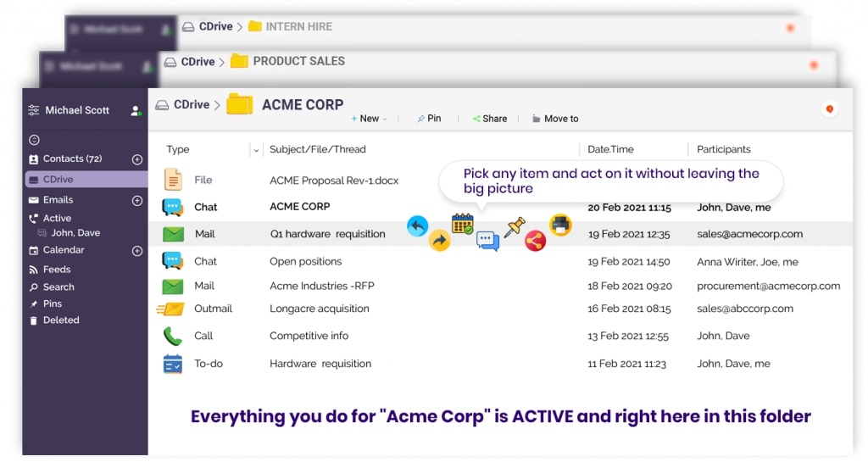Open Active section in sidebar
Viewport: 868px width, 462px height.
pyautogui.click(x=57, y=218)
